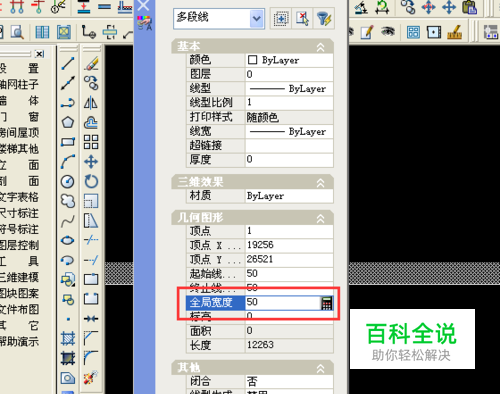This screenshot has width=500, height=394.
Task: Click the 全局宽度 value field
Action: 283,303
